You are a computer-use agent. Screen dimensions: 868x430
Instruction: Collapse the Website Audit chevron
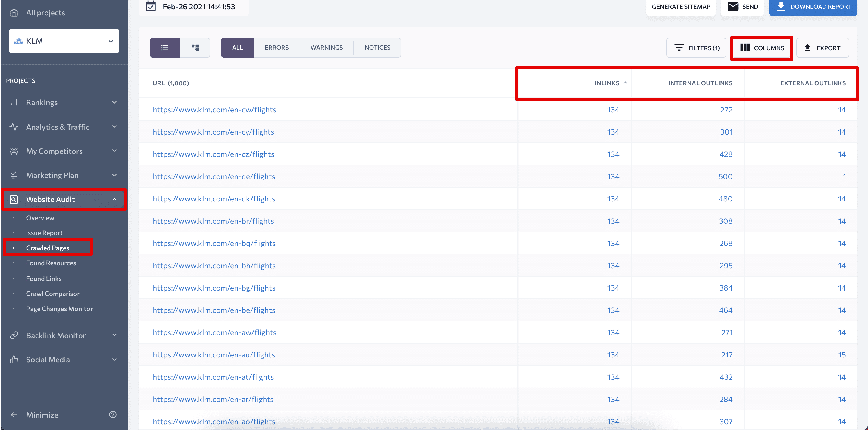click(x=114, y=200)
